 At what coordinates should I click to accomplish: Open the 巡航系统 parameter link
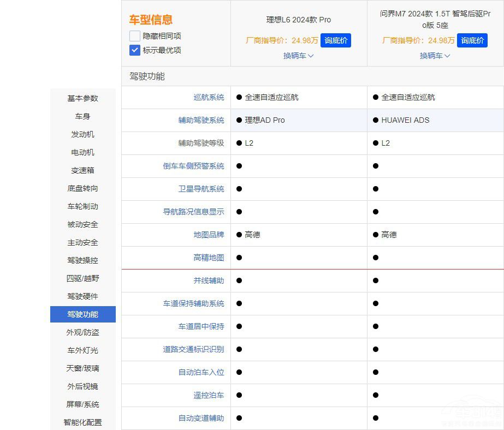[209, 97]
